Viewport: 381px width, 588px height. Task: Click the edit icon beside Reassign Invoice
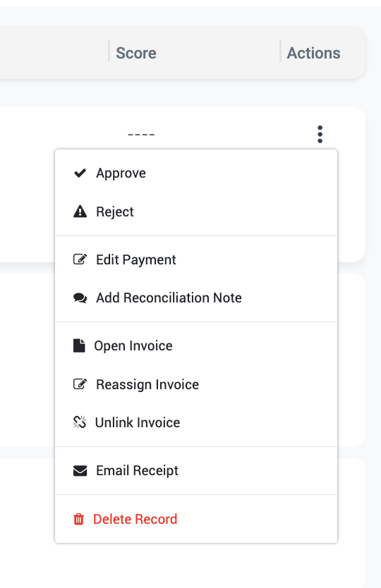[x=80, y=384]
